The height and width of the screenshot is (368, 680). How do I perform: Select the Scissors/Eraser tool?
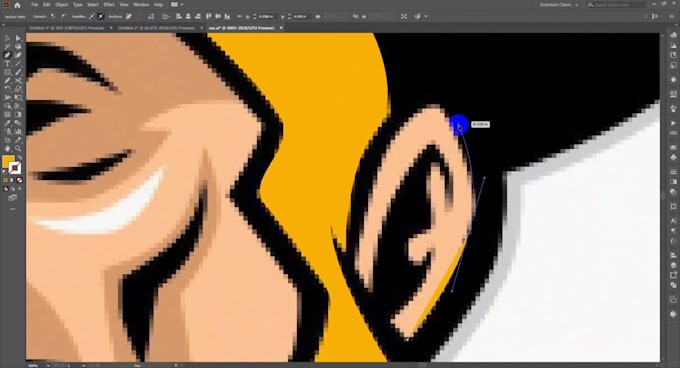tap(18, 81)
